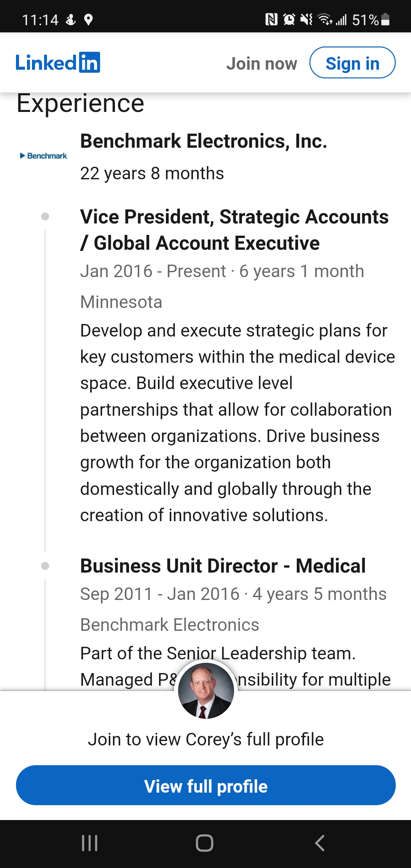Open Benchmark Electronics, Inc. company link
The width and height of the screenshot is (411, 868).
tap(204, 141)
